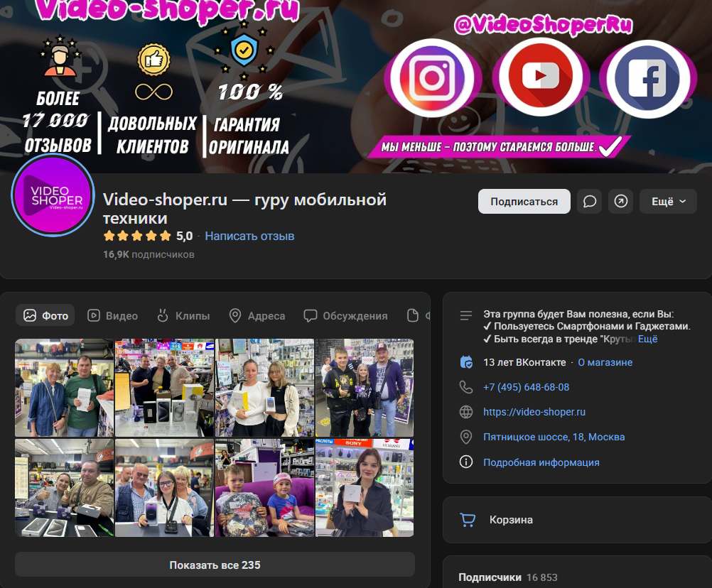
Task: Click the info circle icon
Action: coord(466,462)
